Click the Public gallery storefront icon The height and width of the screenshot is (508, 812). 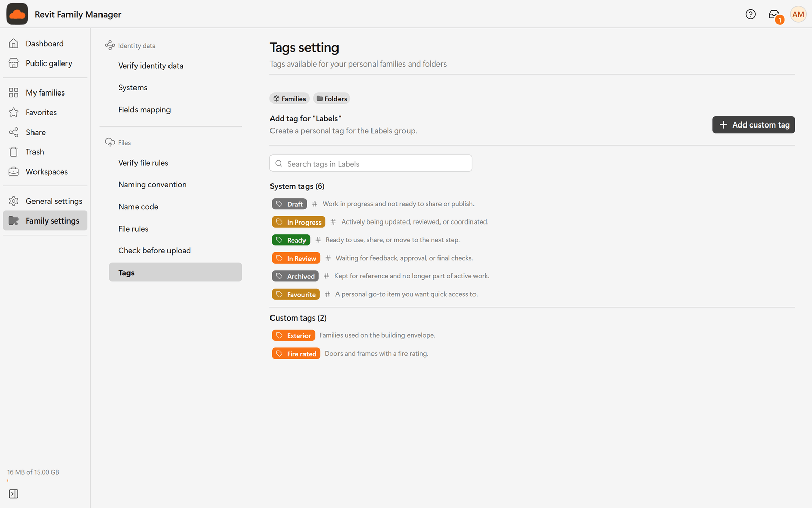[x=14, y=63]
